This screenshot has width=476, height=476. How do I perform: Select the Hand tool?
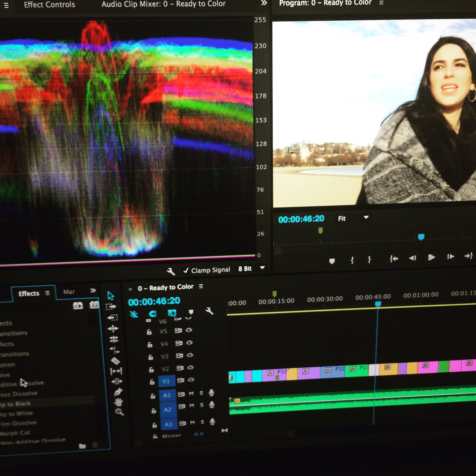tap(118, 402)
